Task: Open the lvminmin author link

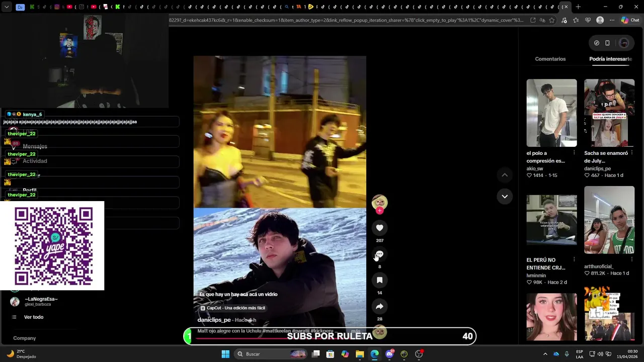Action: tap(536, 276)
